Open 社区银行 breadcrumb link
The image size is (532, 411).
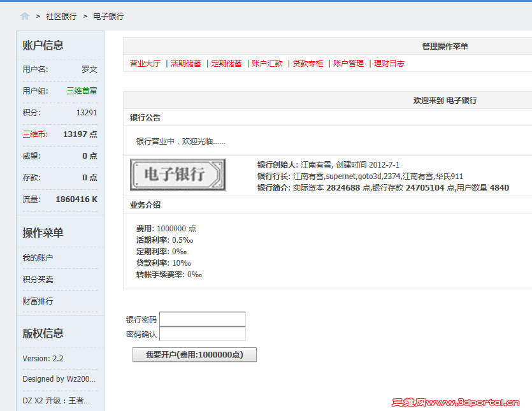pos(61,17)
